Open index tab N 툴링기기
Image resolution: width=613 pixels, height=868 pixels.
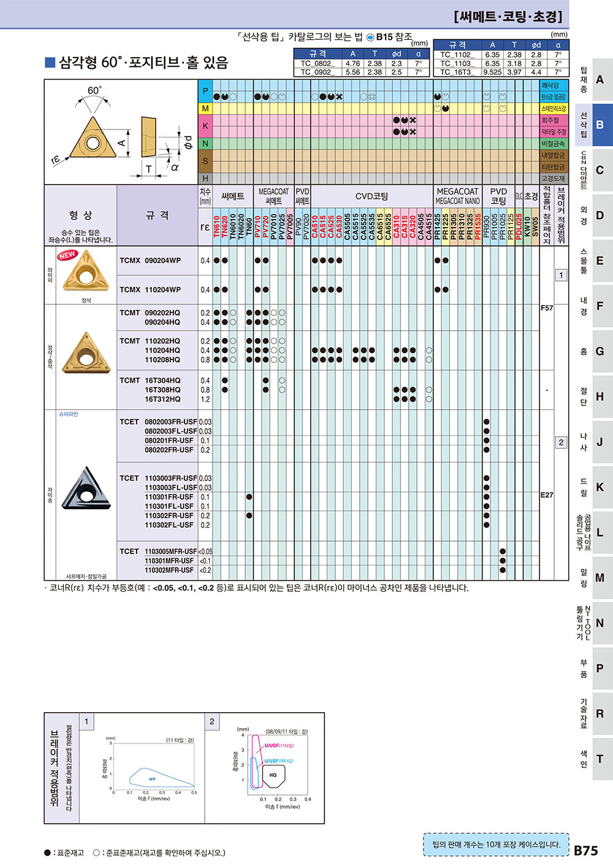pos(593,623)
